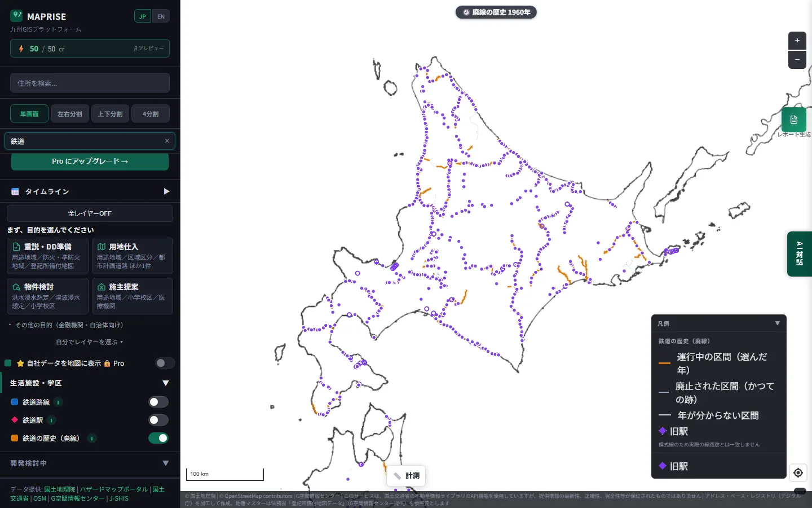
Task: Open info for 鉄道駅 layer
Action: [x=51, y=420]
